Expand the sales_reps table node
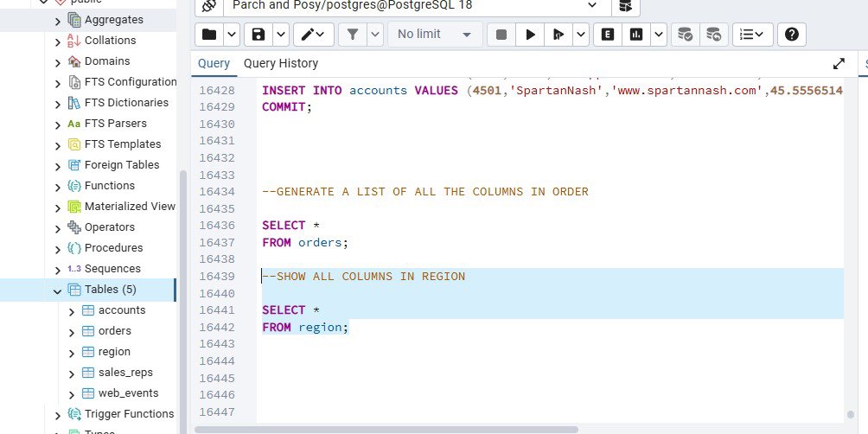 (x=72, y=373)
